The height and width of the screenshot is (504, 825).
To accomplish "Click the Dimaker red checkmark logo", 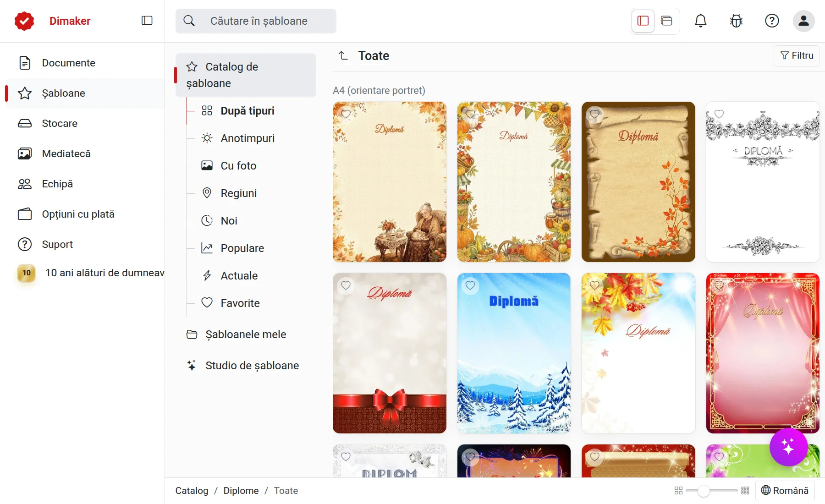I will point(24,21).
